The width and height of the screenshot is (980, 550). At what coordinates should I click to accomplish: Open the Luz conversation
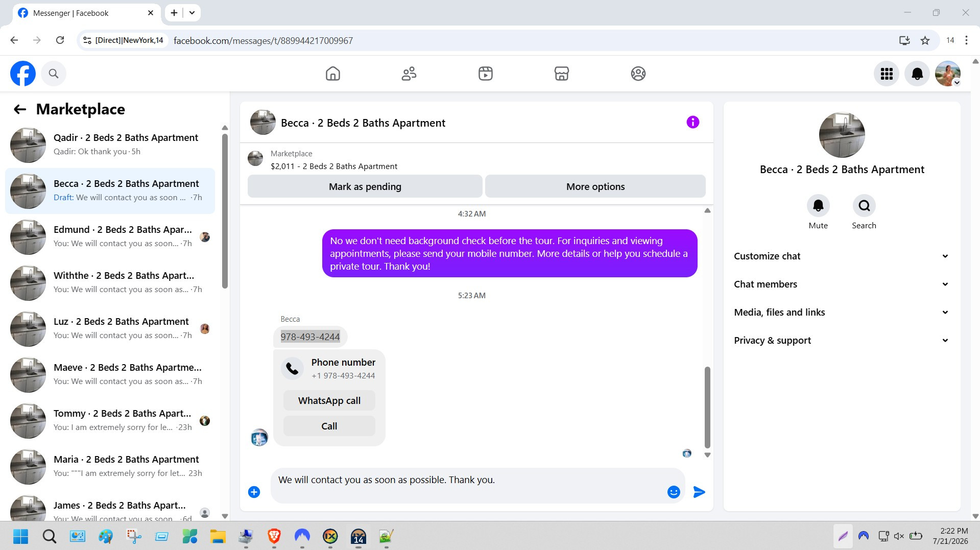click(110, 329)
